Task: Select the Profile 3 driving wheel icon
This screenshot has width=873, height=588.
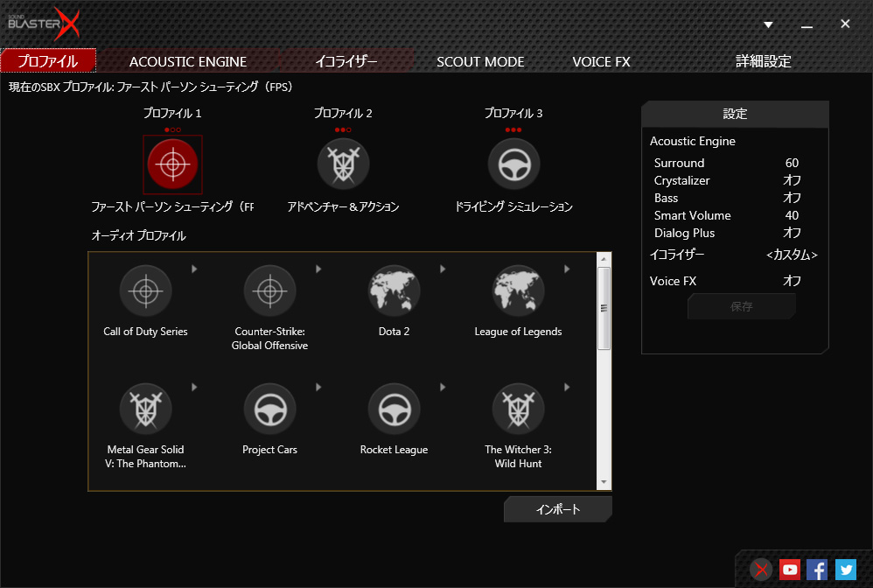Action: (x=513, y=164)
